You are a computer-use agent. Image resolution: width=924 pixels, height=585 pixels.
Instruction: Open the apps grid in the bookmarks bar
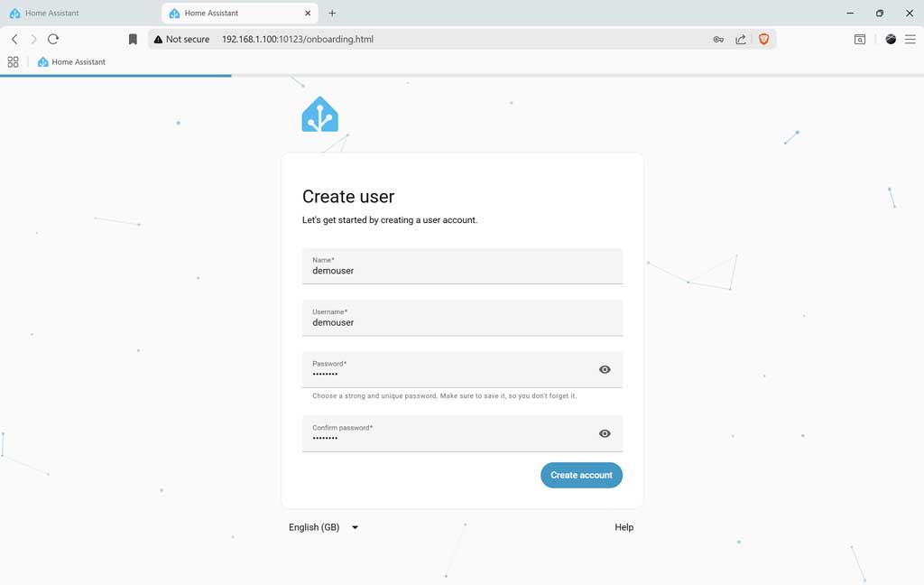pyautogui.click(x=13, y=62)
